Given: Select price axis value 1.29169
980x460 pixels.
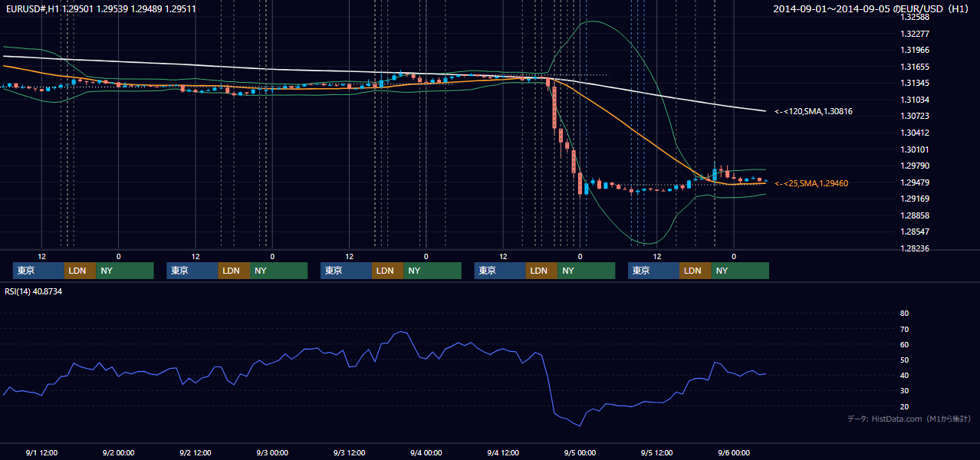Looking at the screenshot, I should point(915,199).
